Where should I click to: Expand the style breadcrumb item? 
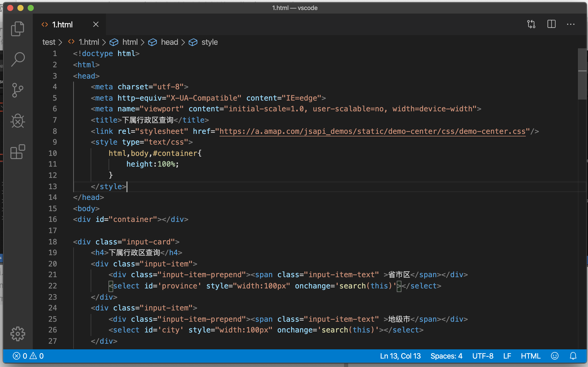[209, 42]
